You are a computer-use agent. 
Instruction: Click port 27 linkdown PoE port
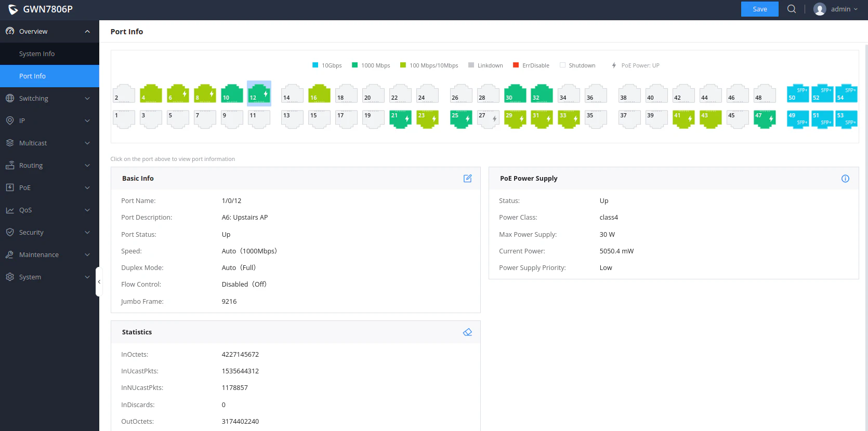488,119
